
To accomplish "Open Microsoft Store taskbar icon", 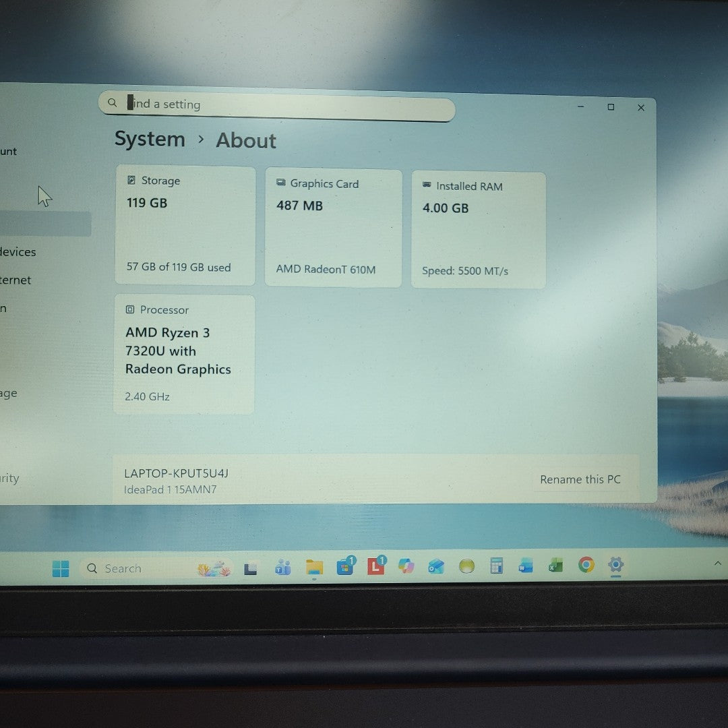I will (345, 566).
